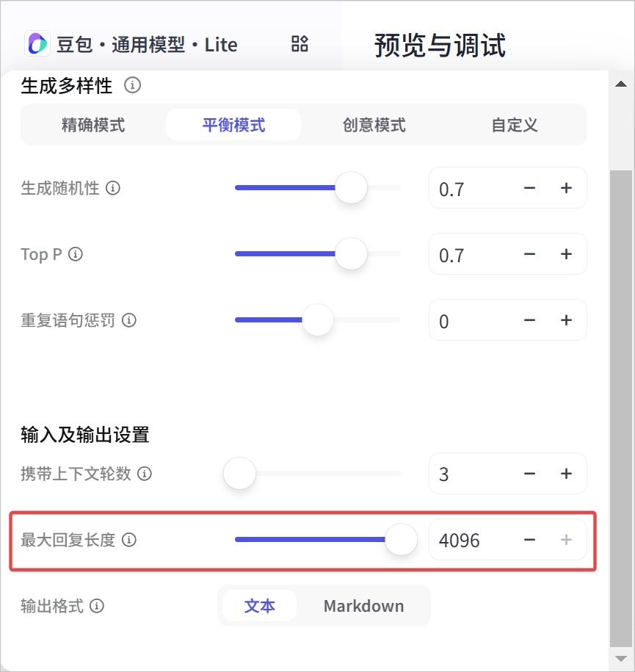Click info icon next to 生成多样性
Image resolution: width=635 pixels, height=672 pixels.
coord(132,85)
